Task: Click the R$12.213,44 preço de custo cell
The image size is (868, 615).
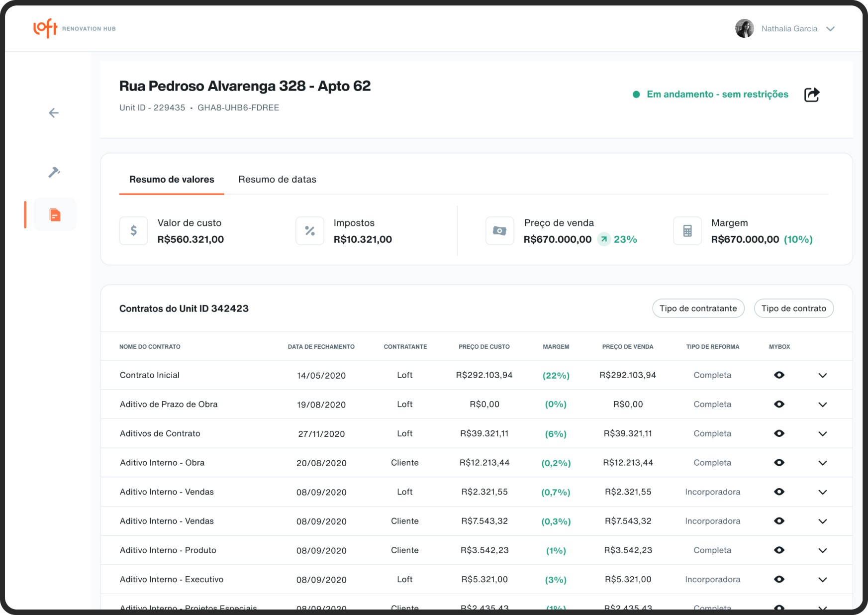Action: [x=484, y=463]
